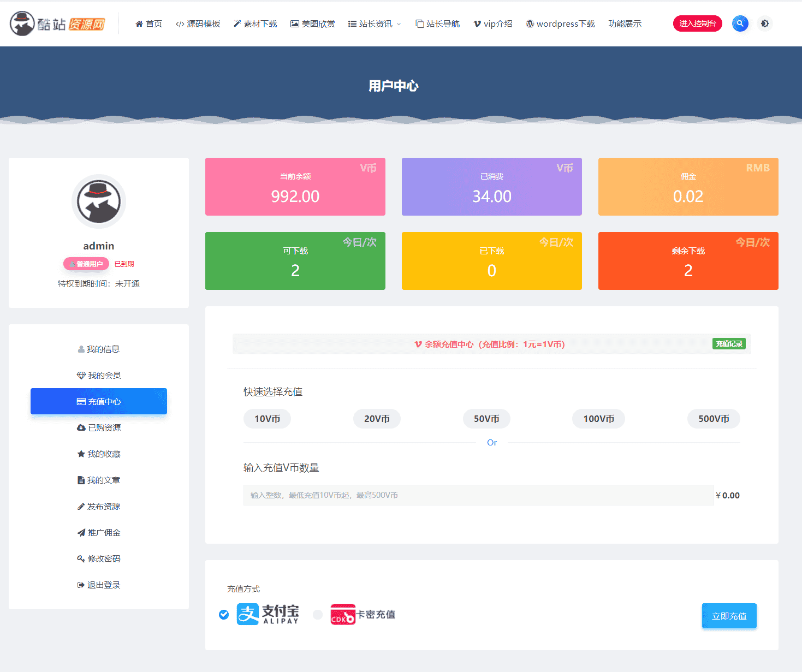The height and width of the screenshot is (672, 802).
Task: Toggle dark mode icon in header
Action: pos(765,23)
